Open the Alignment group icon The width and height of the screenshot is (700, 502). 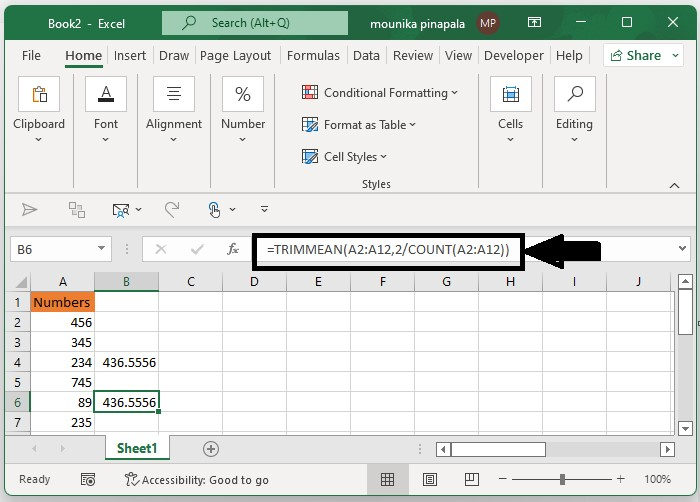(174, 94)
